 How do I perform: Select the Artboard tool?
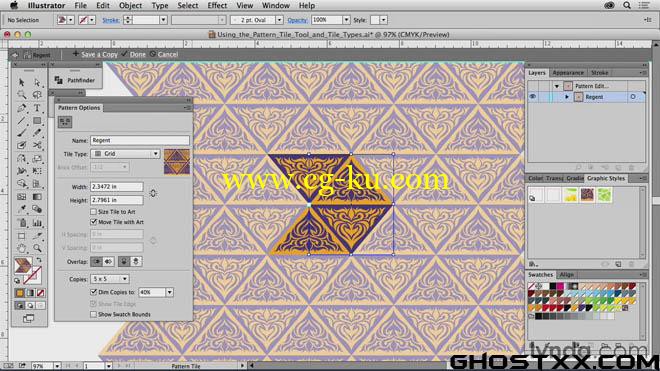(21, 236)
